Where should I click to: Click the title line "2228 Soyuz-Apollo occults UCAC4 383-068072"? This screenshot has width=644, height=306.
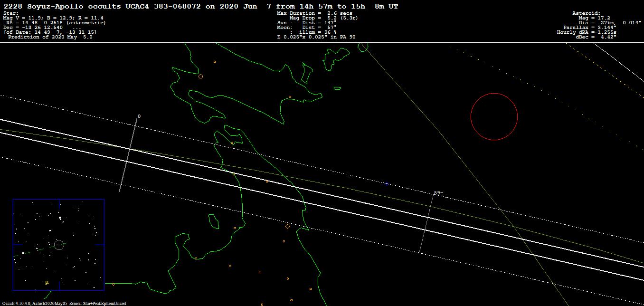click(103, 6)
